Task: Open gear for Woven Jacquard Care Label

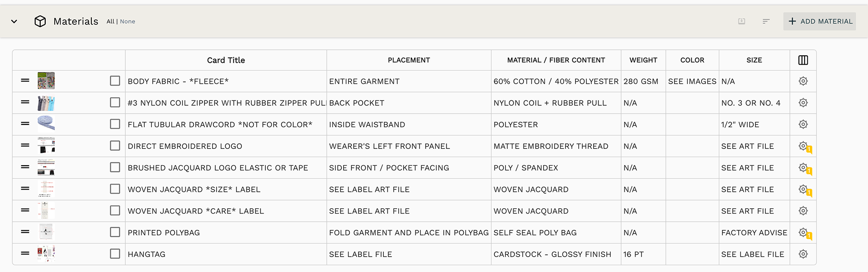Action: point(803,211)
